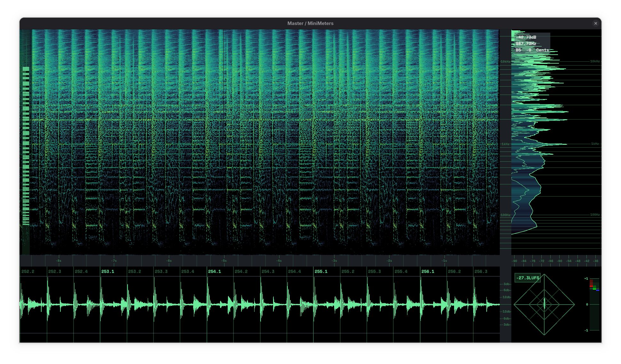Click the -90 mark on the spectrum dB scale
Image resolution: width=621 pixels, height=364 pixels.
515,261
